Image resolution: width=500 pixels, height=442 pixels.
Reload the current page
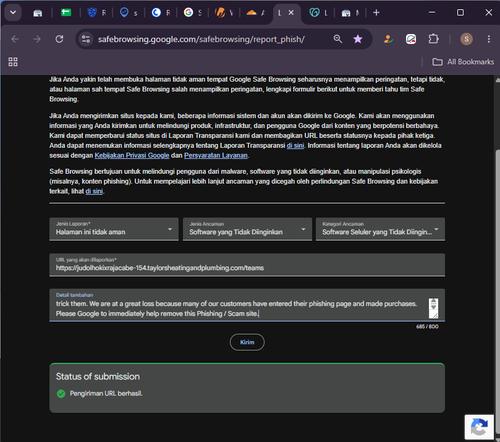point(59,39)
